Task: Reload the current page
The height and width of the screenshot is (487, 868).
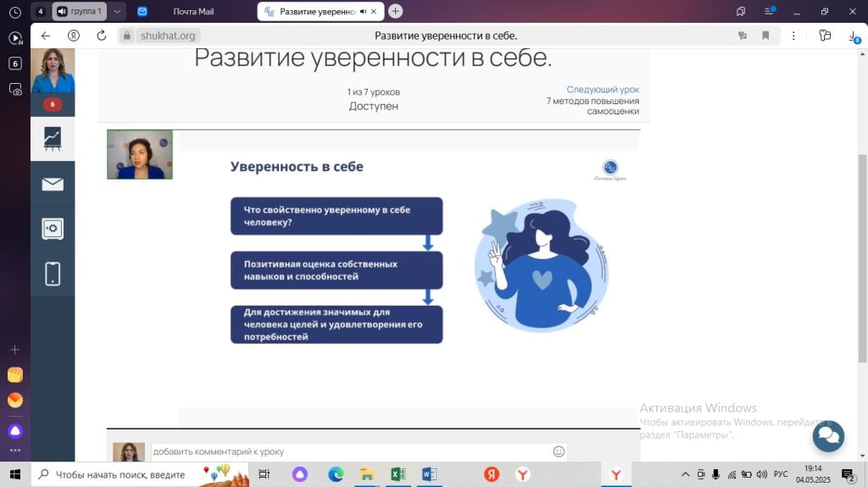Action: 102,36
